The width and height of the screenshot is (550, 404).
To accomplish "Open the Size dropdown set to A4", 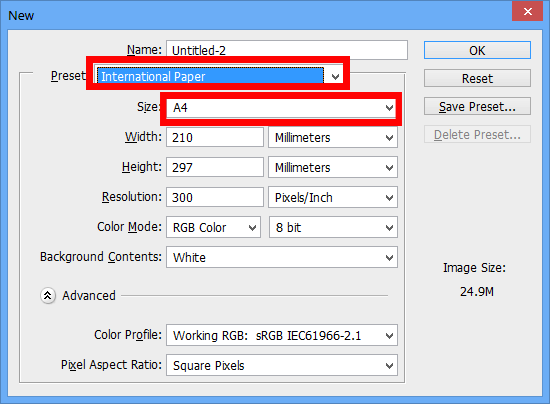I will click(x=281, y=108).
